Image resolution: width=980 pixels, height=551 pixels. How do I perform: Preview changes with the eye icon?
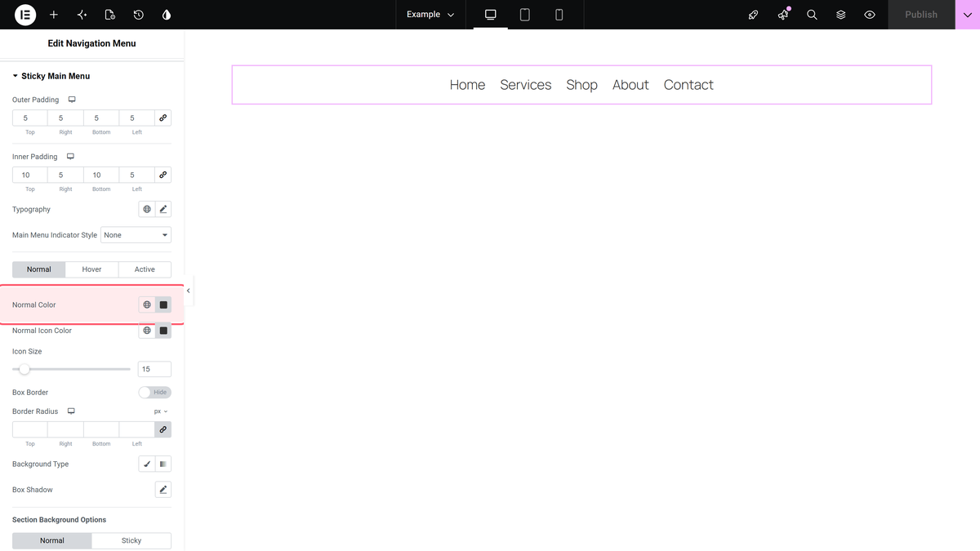click(870, 15)
